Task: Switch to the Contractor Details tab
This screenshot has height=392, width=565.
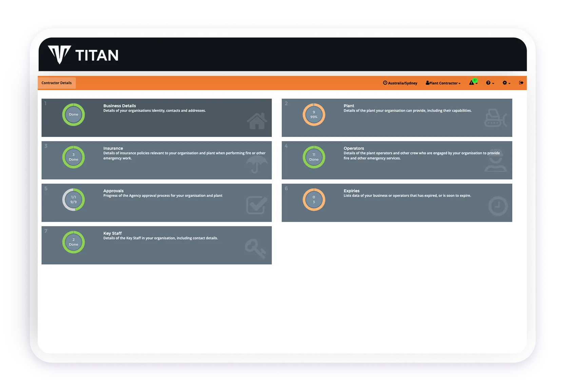Action: [x=57, y=82]
